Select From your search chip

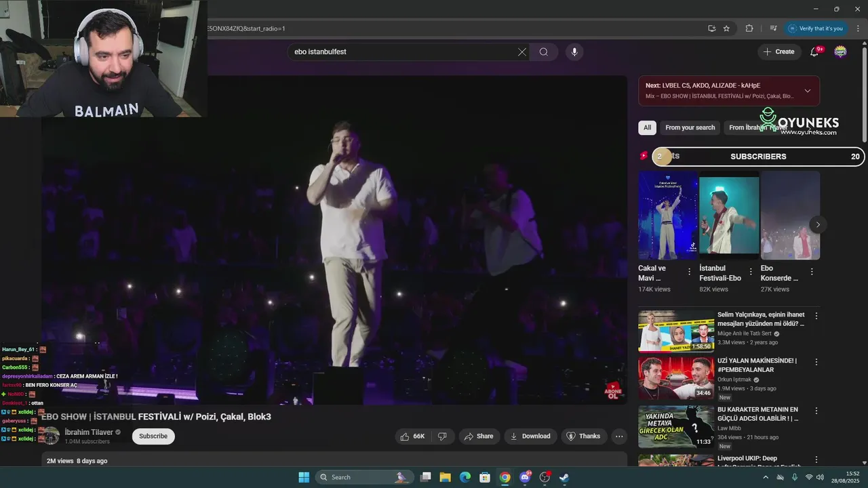tap(690, 127)
